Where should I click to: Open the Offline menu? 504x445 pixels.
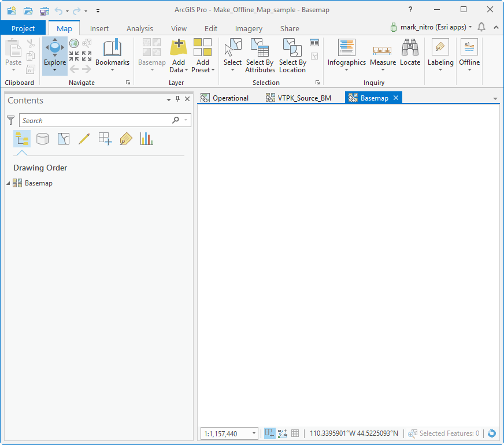click(469, 55)
